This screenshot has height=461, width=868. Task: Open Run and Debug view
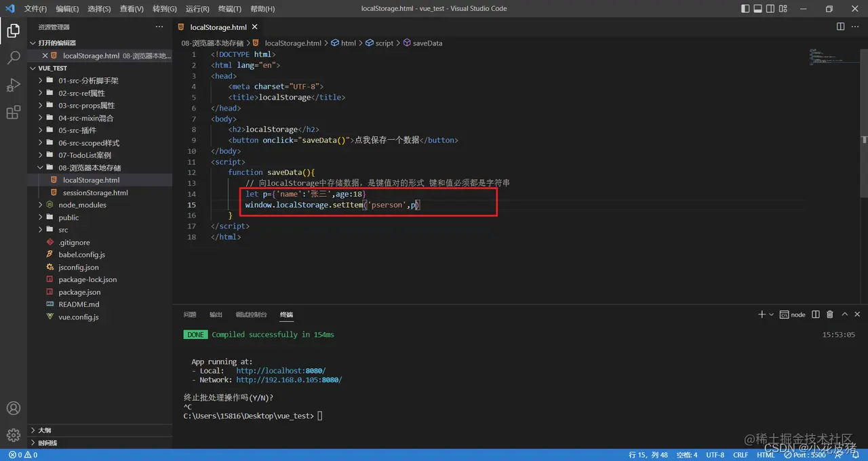pyautogui.click(x=14, y=85)
